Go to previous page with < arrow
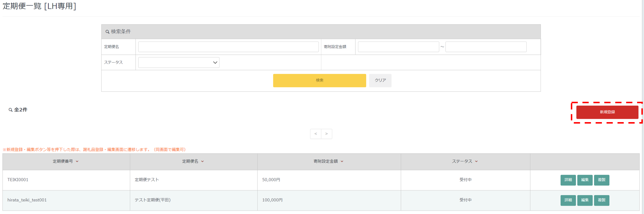The image size is (644, 214). tap(316, 134)
